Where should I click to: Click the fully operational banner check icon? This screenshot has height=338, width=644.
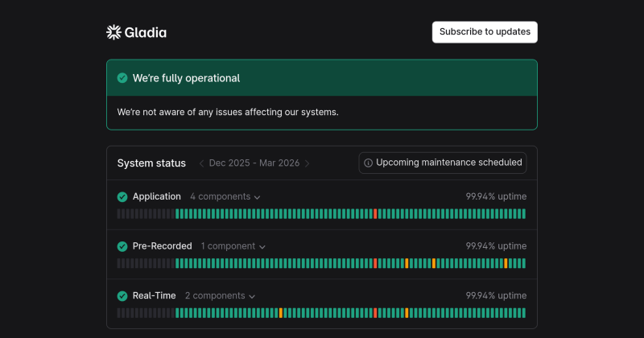pos(122,78)
